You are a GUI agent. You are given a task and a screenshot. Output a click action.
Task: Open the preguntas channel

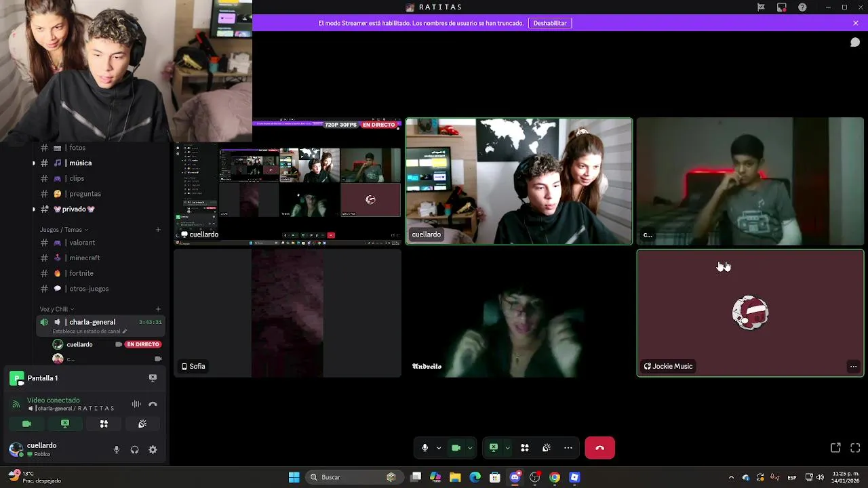(x=102, y=194)
